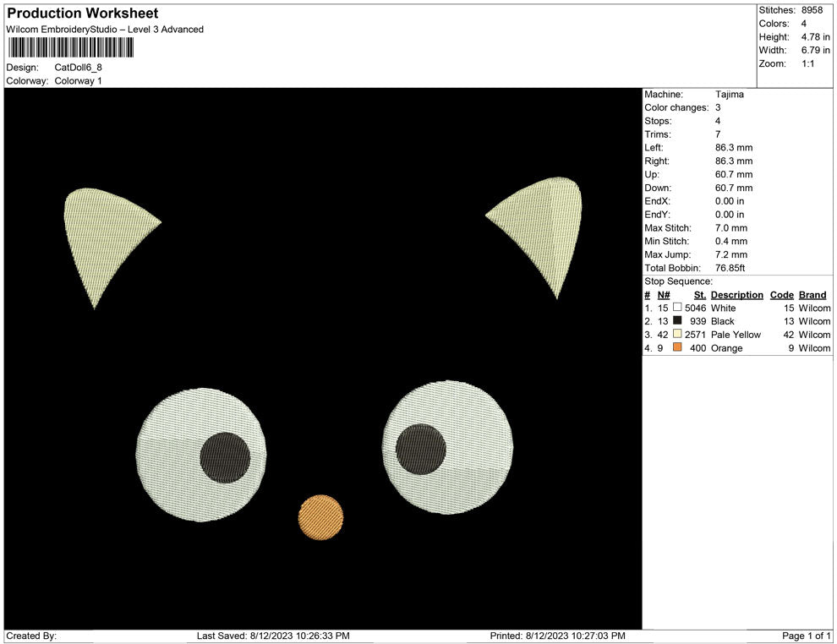Viewport: 837px width, 644px height.
Task: Click the Description column header
Action: pyautogui.click(x=736, y=295)
